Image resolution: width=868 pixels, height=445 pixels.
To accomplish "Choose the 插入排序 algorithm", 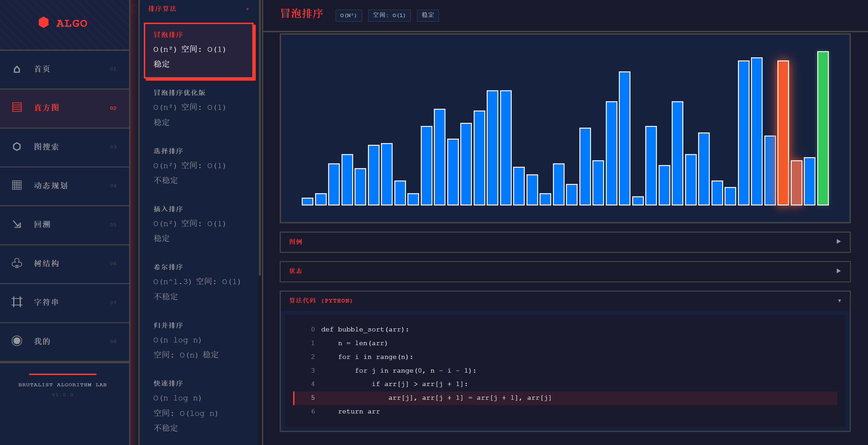I will [x=199, y=224].
